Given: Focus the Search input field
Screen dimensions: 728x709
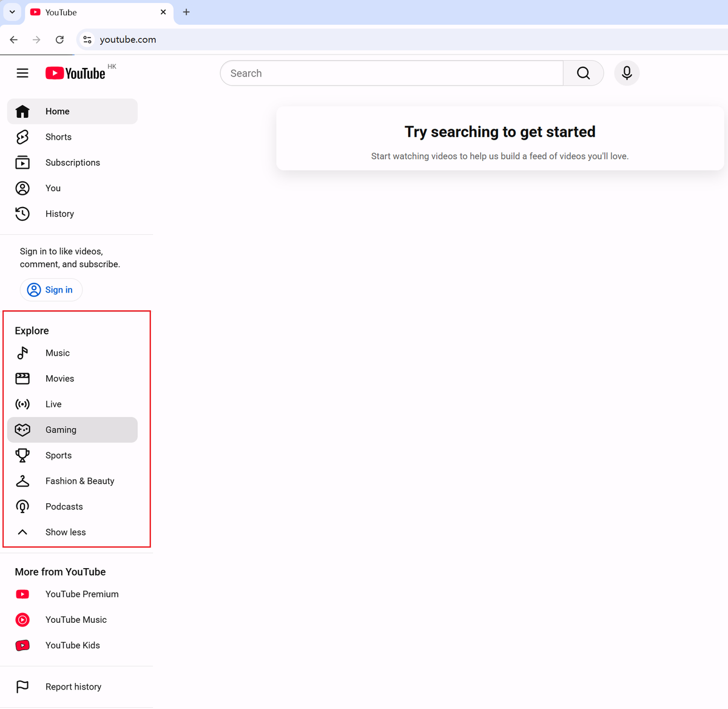Looking at the screenshot, I should click(x=392, y=73).
